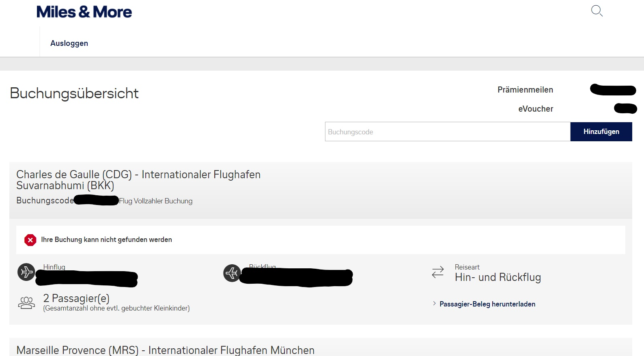Click the '2 Passagier(e)' text
Viewport: 644px width, 356px height.
click(76, 298)
